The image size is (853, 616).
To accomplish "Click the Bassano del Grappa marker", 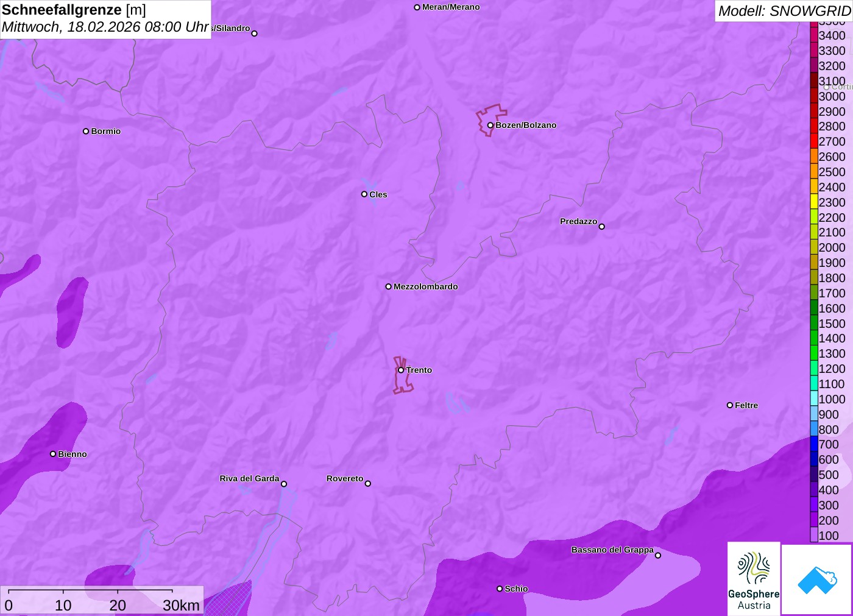I will coord(658,555).
